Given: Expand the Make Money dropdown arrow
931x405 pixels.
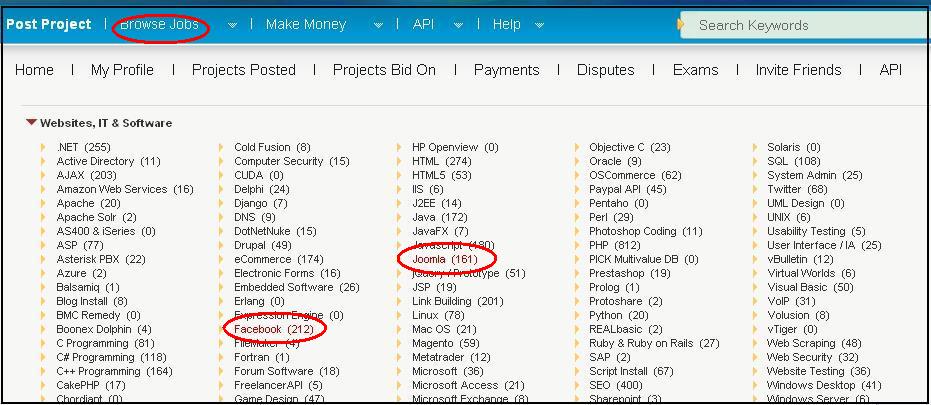Looking at the screenshot, I should pos(378,26).
